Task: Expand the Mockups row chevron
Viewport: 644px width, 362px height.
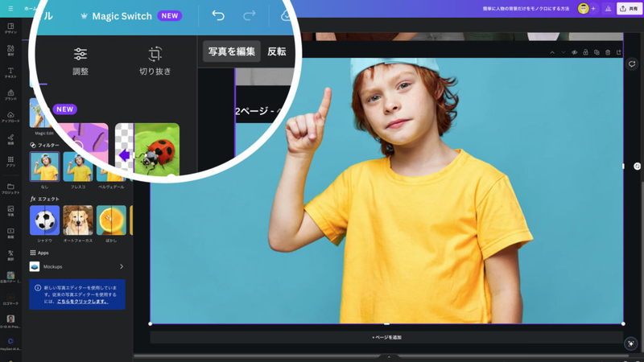Action: [122, 266]
